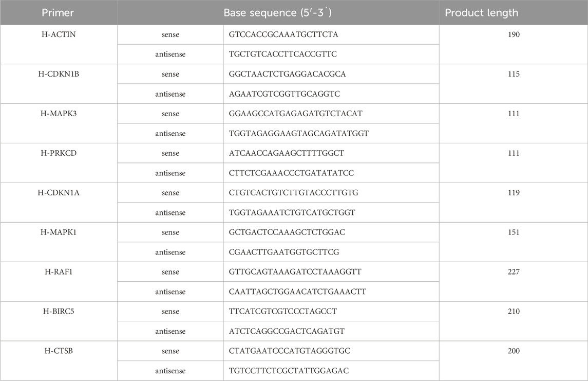588x381 pixels.
Task: Click the Product length column header
Action: [x=482, y=13]
